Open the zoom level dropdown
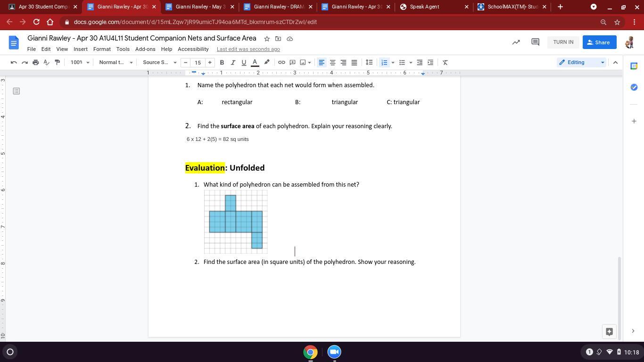Screen dimensions: 644x362 pyautogui.click(x=80, y=62)
